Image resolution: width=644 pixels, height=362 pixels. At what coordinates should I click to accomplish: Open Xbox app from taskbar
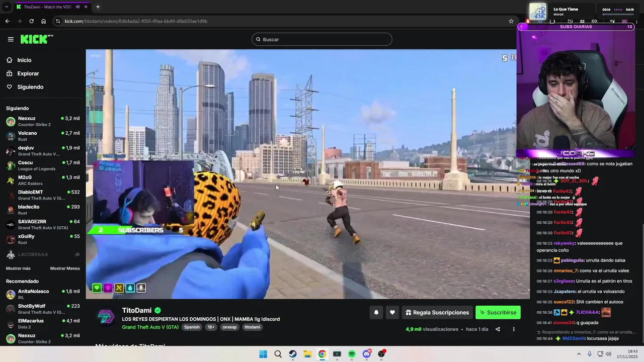click(337, 354)
